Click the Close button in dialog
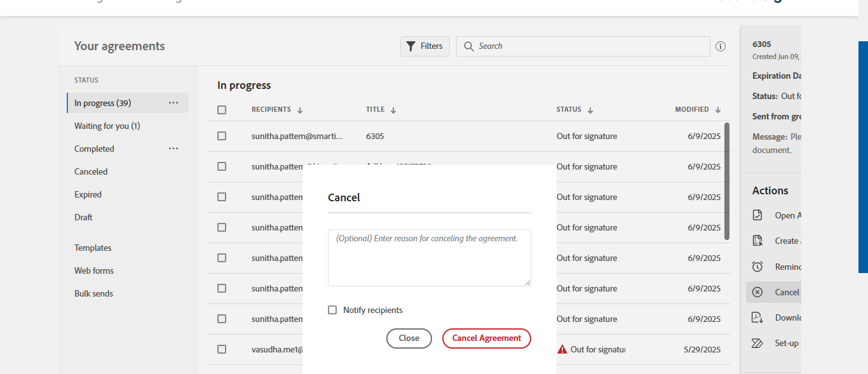The width and height of the screenshot is (868, 374). [x=409, y=338]
